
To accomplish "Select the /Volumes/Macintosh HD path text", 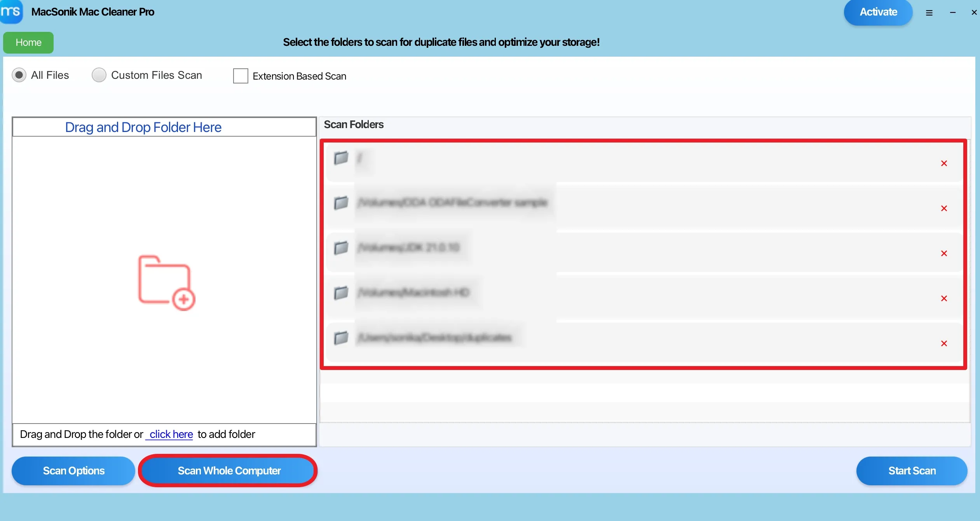I will [x=414, y=292].
